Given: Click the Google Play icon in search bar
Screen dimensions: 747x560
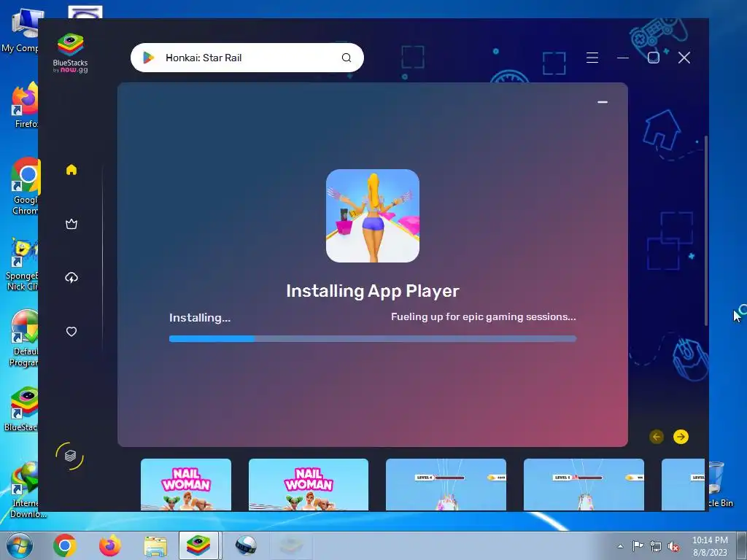Looking at the screenshot, I should coord(149,58).
